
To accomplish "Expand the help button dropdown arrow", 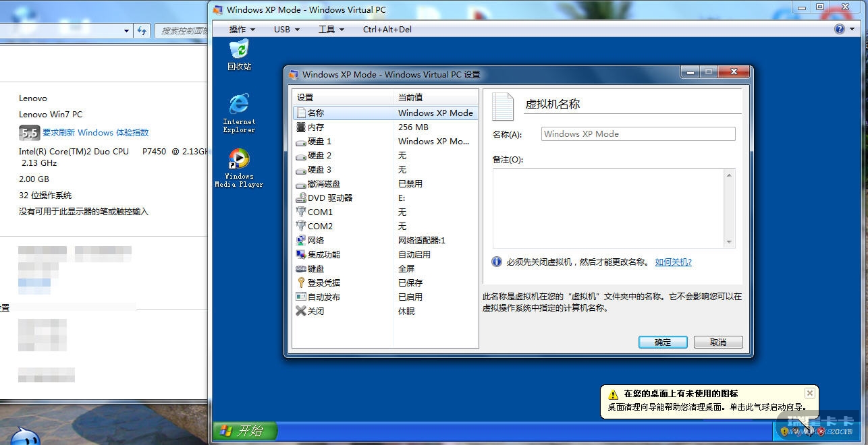I will [852, 30].
